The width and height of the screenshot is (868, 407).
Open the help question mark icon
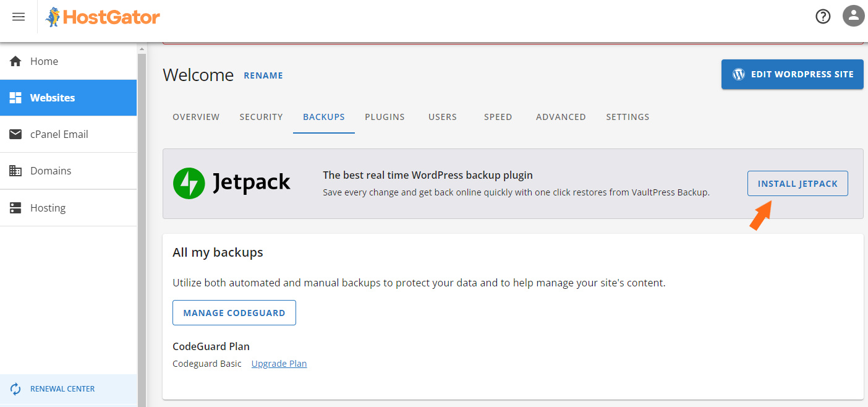tap(823, 16)
